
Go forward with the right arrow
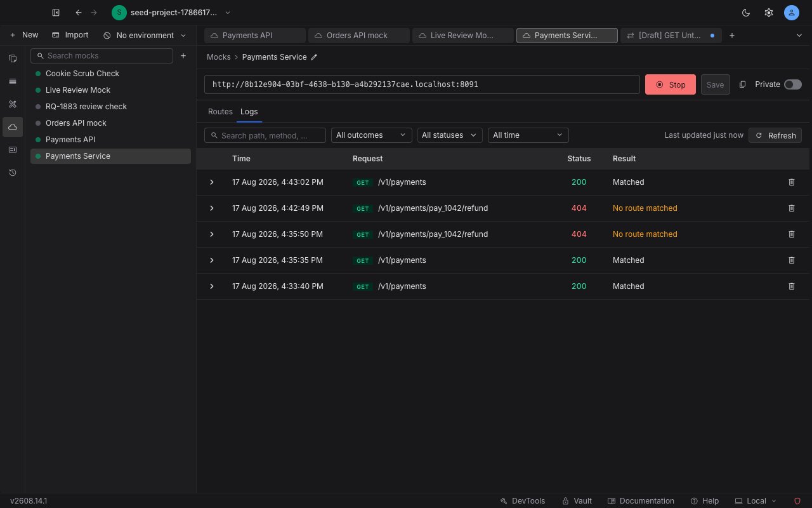[x=94, y=13]
